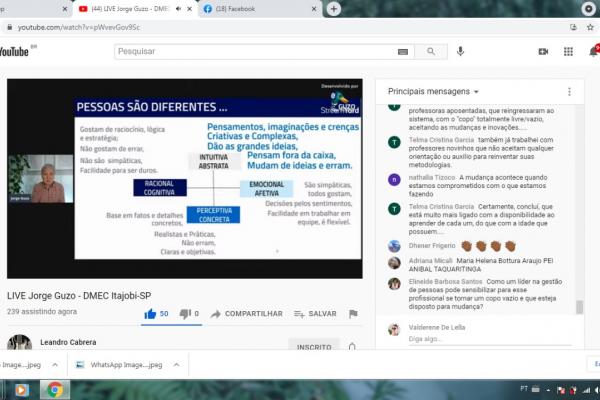Expand the Principais mensagens dropdown
The height and width of the screenshot is (400, 600).
[476, 92]
